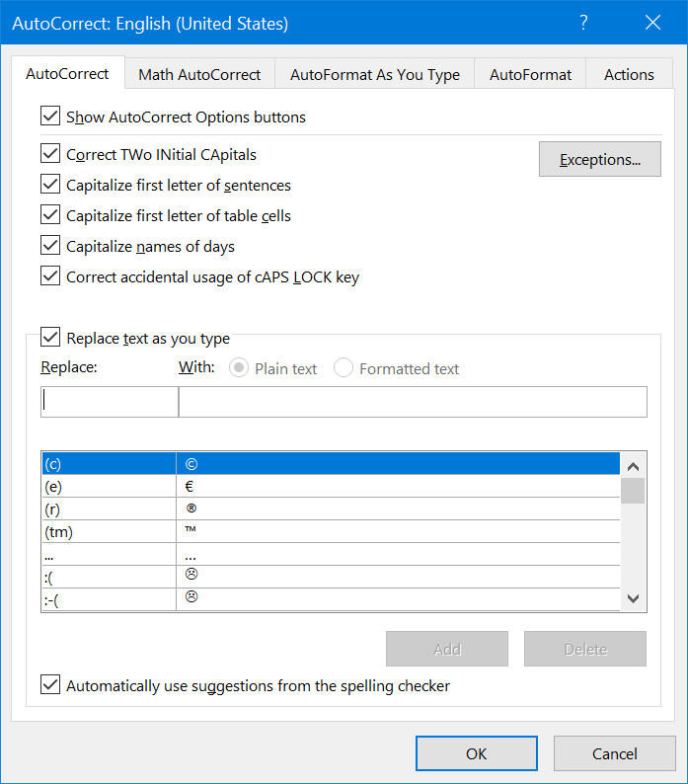Close the AutoCorrect dialog window

pos(651,24)
